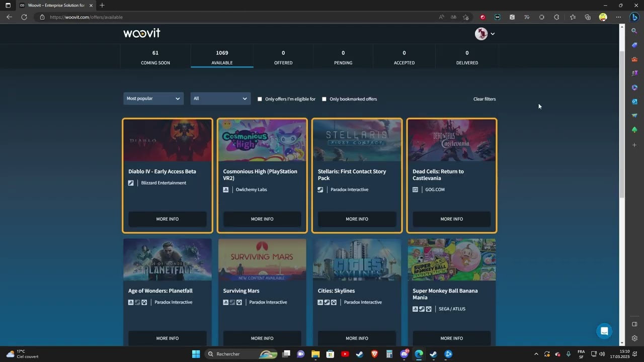The image size is (644, 362).
Task: Add page to favorites star icon
Action: click(x=466, y=17)
